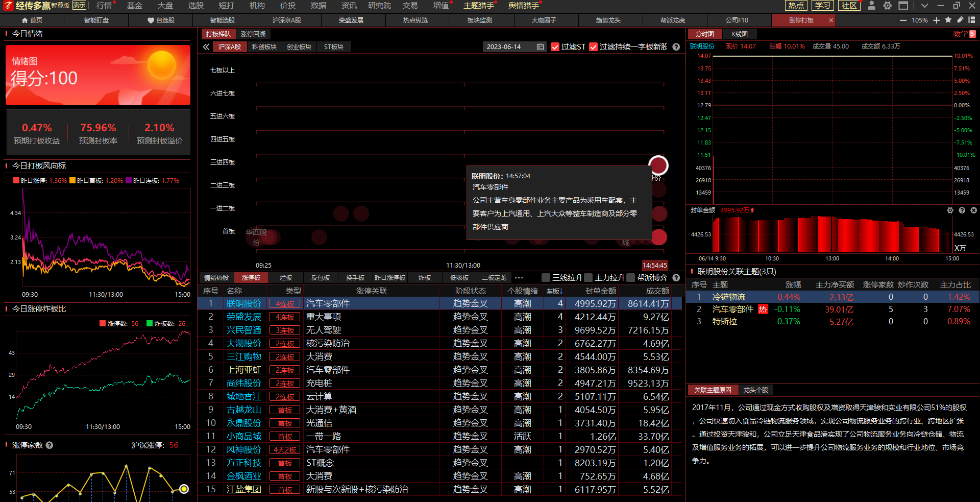Open 兴民智通 stock link in table
The image size is (980, 502).
tap(244, 330)
